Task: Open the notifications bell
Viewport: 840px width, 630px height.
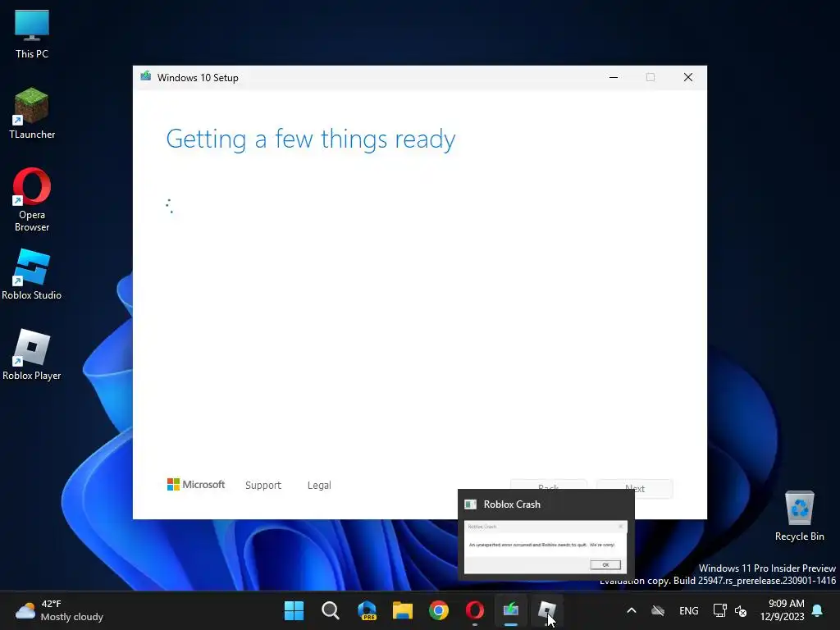Action: coord(818,610)
